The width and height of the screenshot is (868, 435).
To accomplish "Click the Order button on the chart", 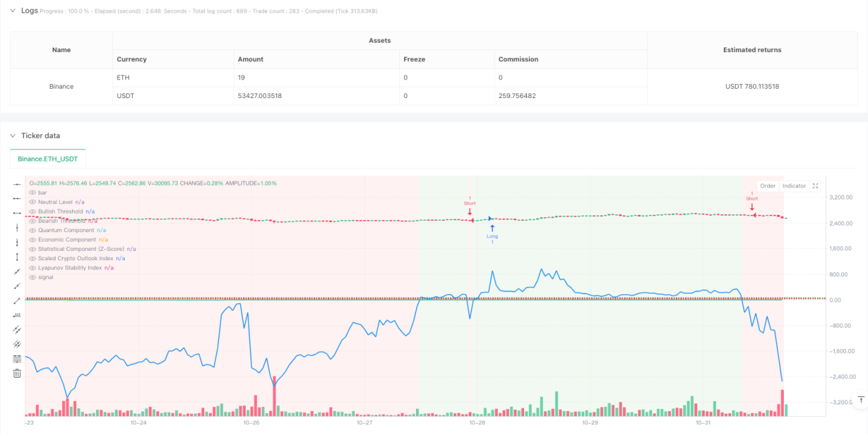I will [768, 186].
